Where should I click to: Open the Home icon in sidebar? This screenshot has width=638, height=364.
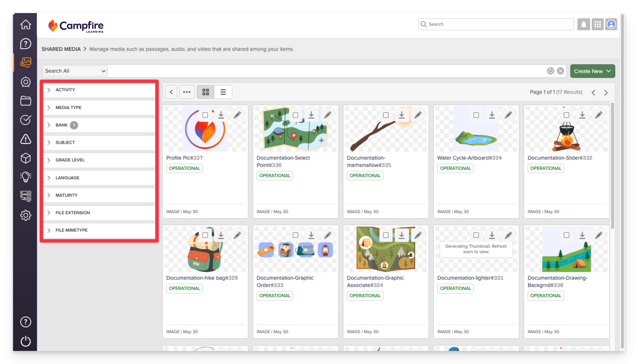26,25
